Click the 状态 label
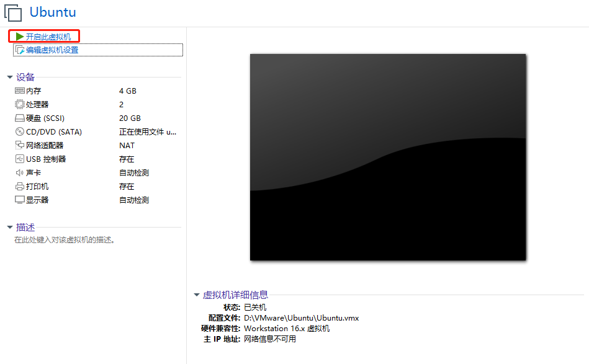 [x=232, y=308]
